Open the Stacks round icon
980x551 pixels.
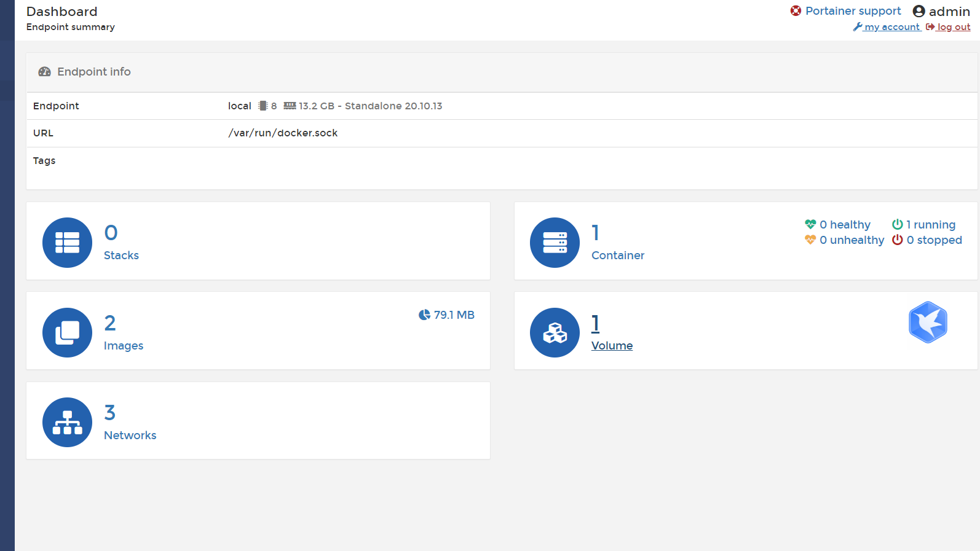coord(67,243)
